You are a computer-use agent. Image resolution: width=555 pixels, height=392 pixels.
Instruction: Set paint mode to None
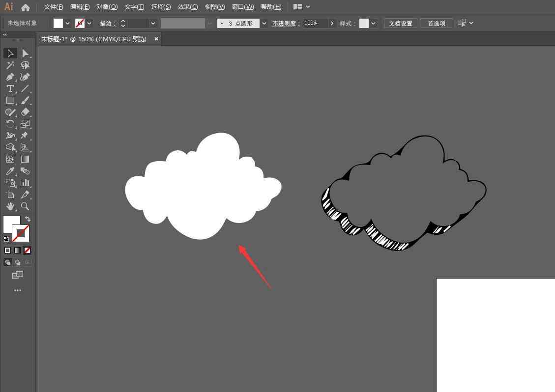27,251
